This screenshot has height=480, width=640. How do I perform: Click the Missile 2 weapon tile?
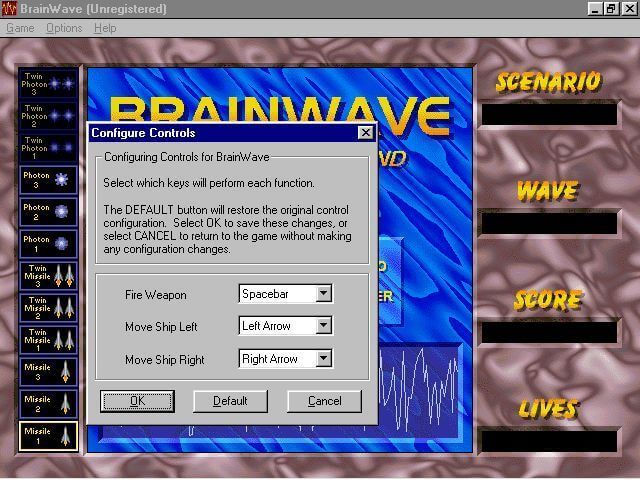tap(48, 403)
